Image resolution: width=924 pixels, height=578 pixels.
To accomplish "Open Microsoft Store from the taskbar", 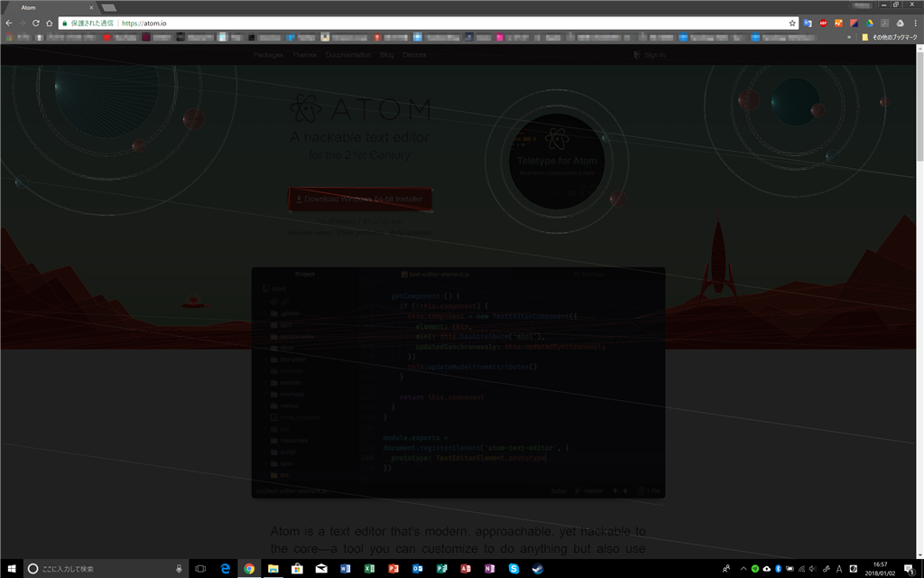I will pos(298,569).
